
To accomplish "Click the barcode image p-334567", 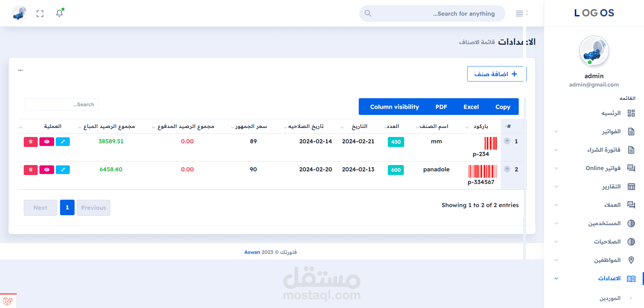I will (482, 171).
